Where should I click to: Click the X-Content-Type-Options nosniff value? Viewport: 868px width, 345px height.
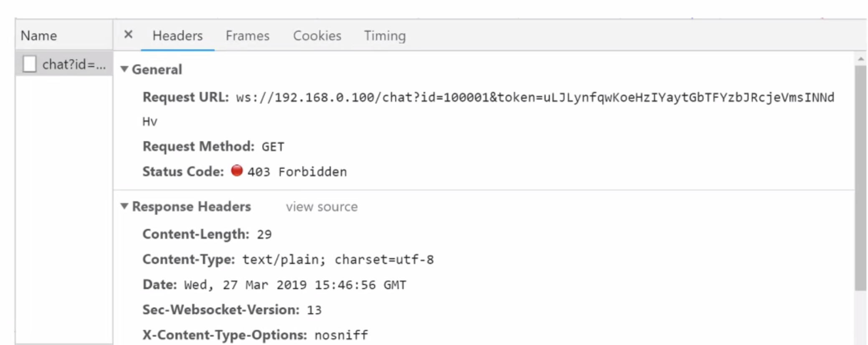tap(341, 335)
